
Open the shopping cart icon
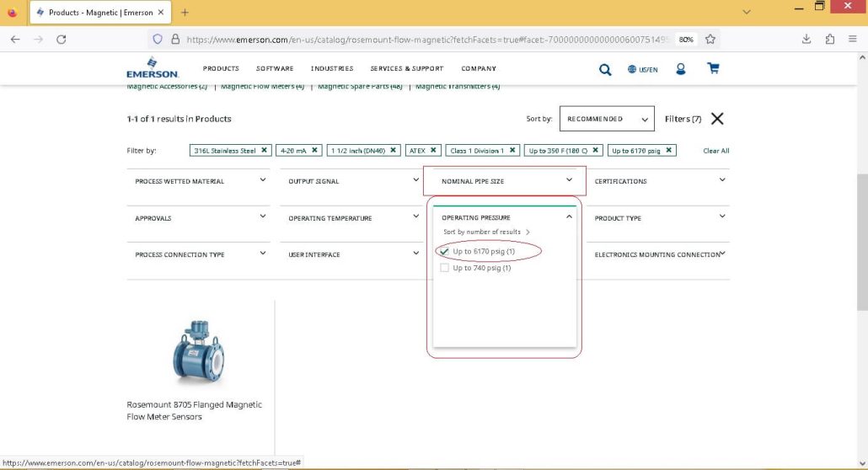click(x=713, y=68)
